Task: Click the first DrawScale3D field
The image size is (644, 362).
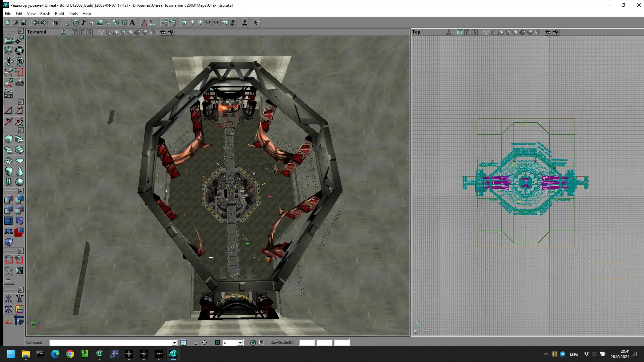Action: pos(307,343)
